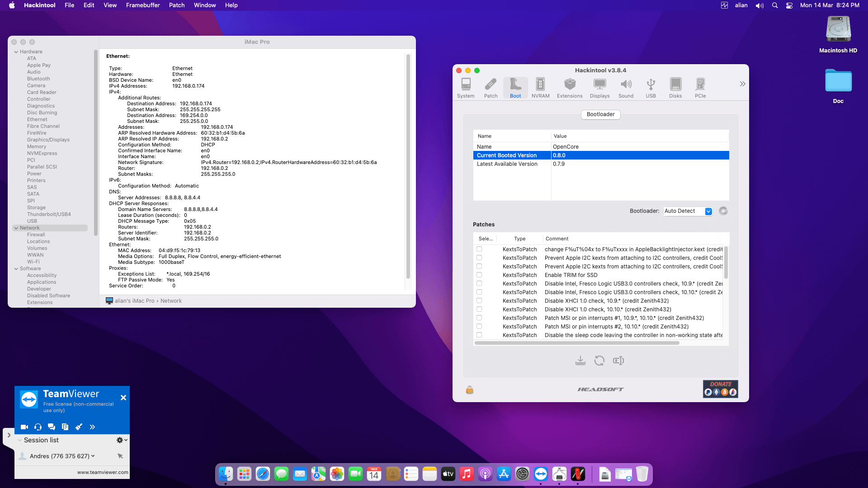The image size is (868, 488).
Task: Open the Help menu
Action: pyautogui.click(x=231, y=5)
